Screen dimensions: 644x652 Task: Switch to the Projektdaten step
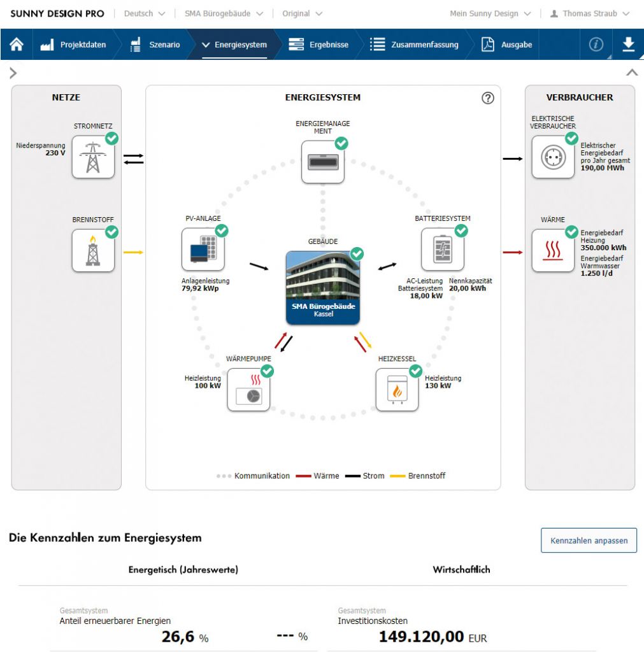[x=83, y=45]
